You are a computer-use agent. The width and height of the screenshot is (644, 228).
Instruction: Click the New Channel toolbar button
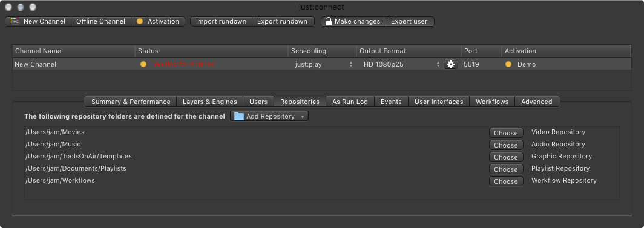(38, 21)
